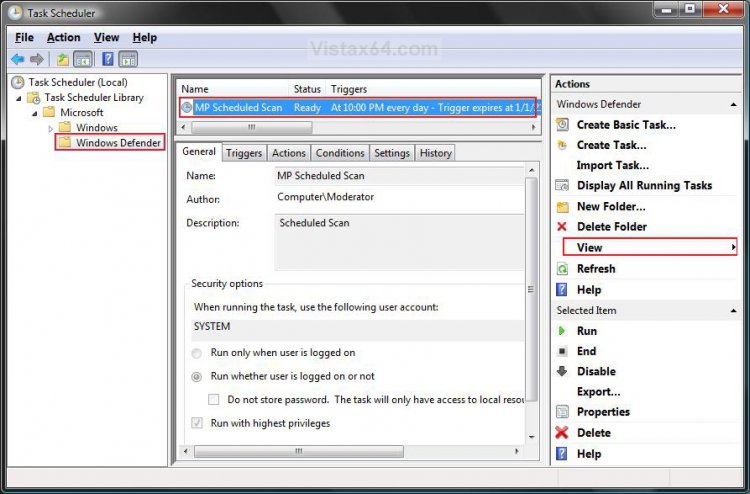The height and width of the screenshot is (494, 750).
Task: Click the Task Scheduler Library folder icon
Action: click(x=33, y=98)
